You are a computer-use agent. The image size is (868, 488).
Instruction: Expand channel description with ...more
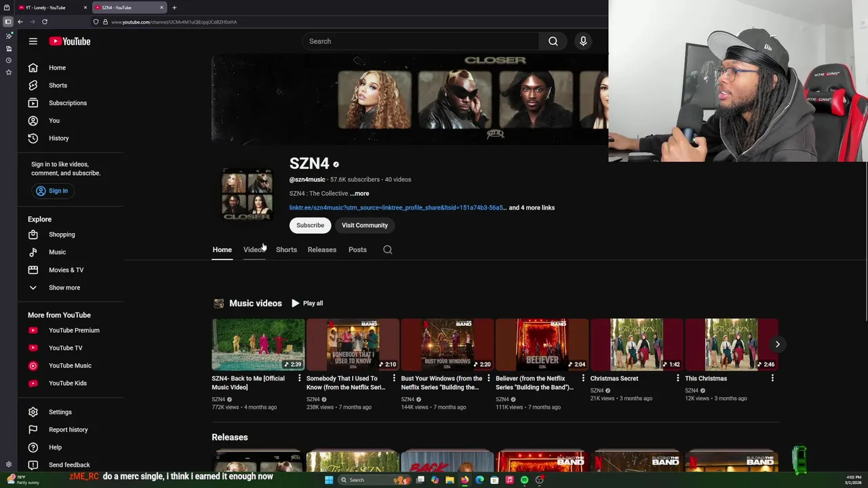click(x=359, y=193)
